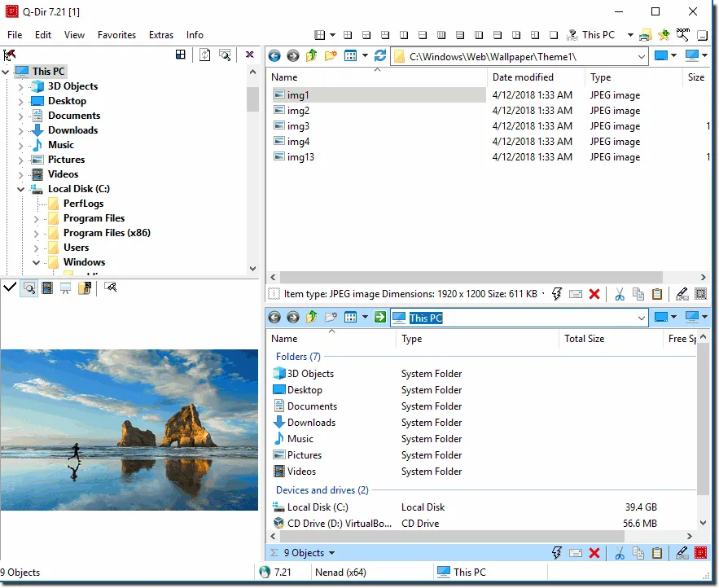Open the Extras menu

tap(161, 35)
